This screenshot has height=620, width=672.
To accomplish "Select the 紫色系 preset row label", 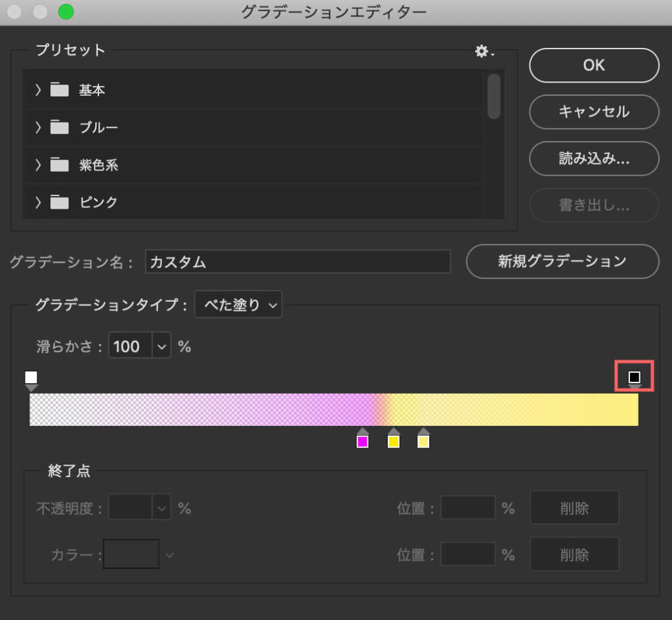I will (x=98, y=165).
